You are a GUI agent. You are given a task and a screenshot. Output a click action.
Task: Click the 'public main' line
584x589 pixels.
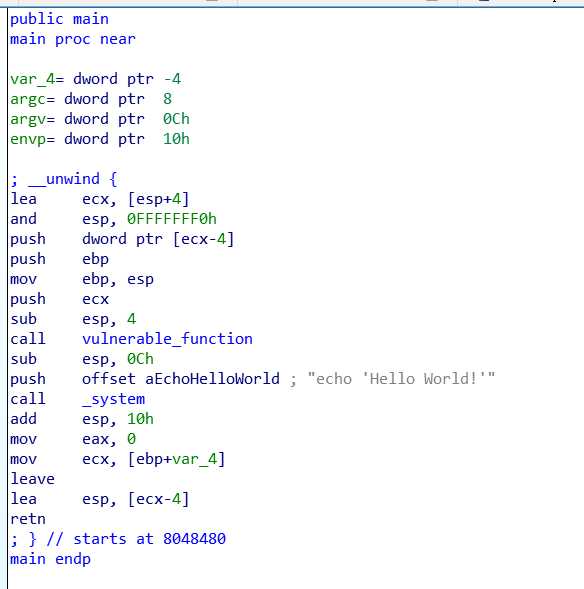click(x=59, y=19)
